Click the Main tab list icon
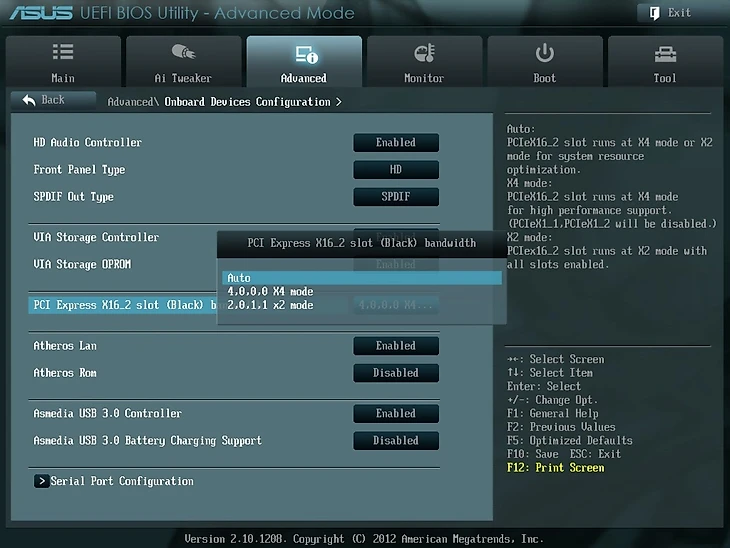730x548 pixels. [63, 52]
